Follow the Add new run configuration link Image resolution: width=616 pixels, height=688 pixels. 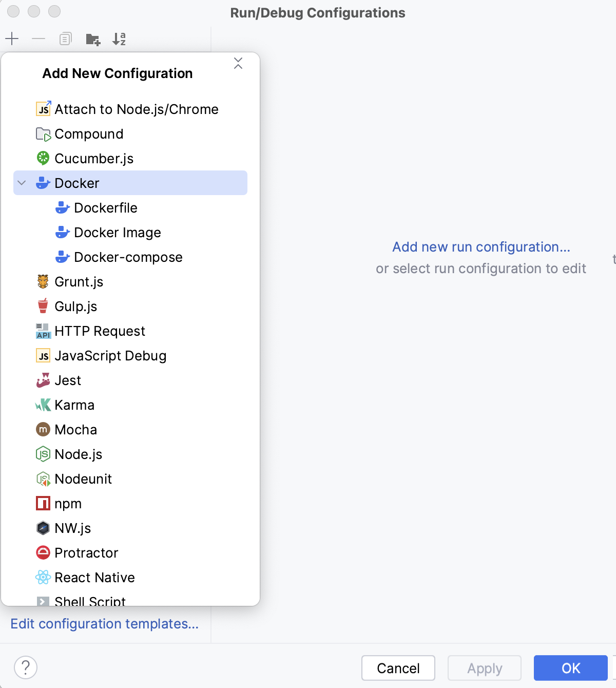pyautogui.click(x=480, y=247)
